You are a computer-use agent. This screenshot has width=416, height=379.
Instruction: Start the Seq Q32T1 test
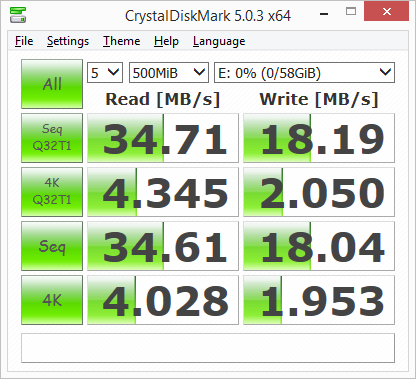[52, 138]
